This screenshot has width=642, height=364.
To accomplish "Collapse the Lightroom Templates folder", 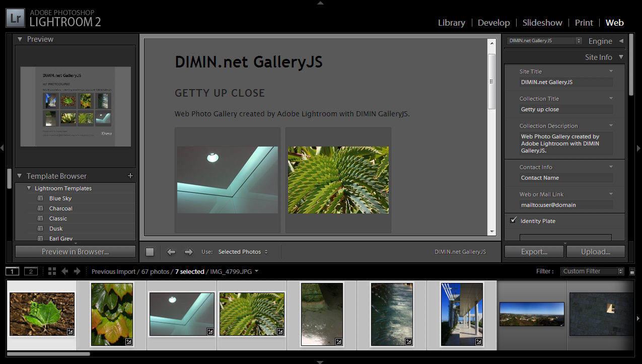I will coord(29,188).
